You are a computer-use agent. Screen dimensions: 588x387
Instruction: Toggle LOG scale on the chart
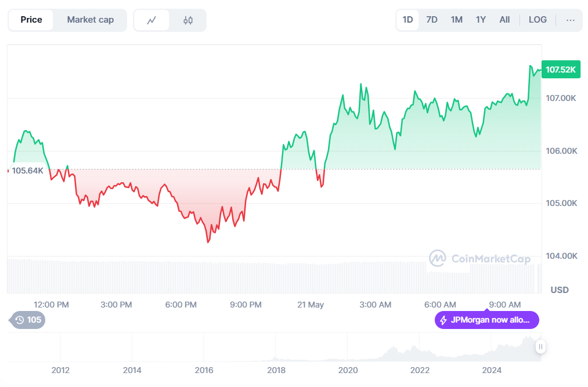pyautogui.click(x=538, y=20)
